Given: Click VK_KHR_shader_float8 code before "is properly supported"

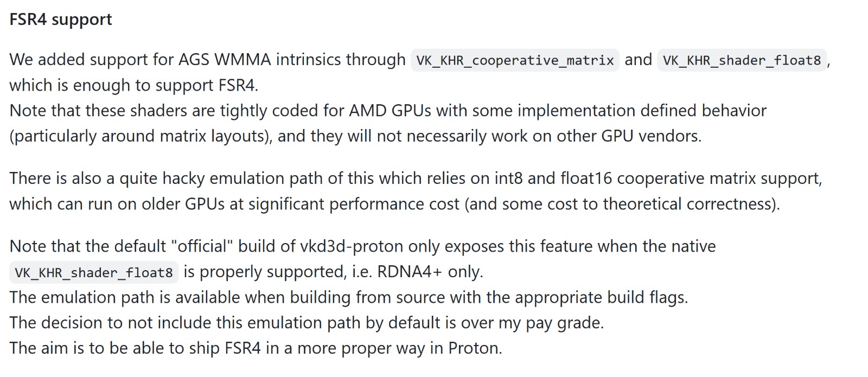Looking at the screenshot, I should pyautogui.click(x=94, y=272).
